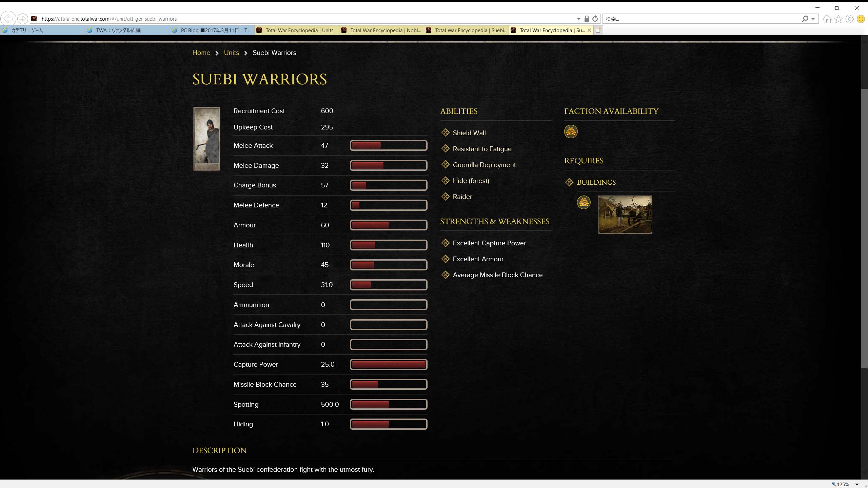Click the SUEBI WARRIORS page title
The height and width of the screenshot is (488, 868).
click(x=259, y=79)
